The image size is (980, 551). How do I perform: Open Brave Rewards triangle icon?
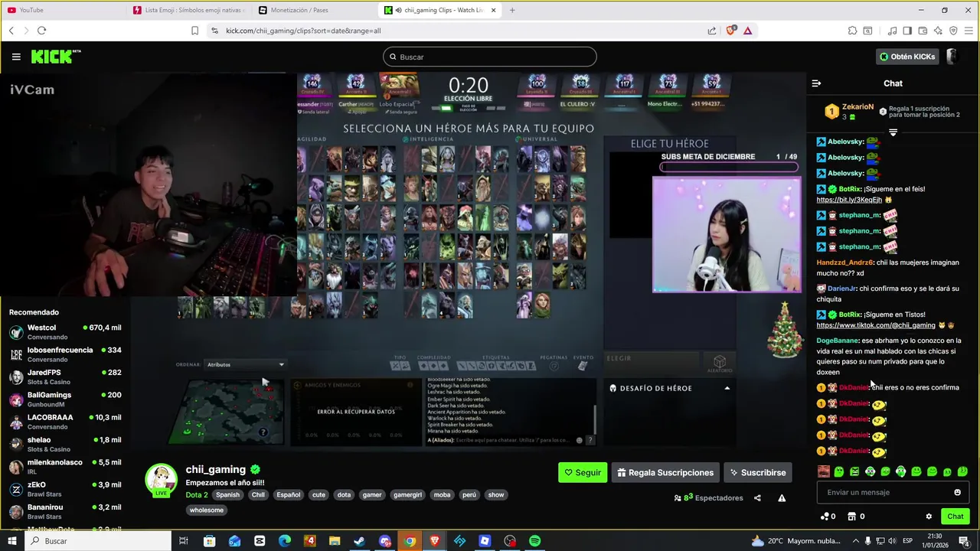[x=747, y=31]
